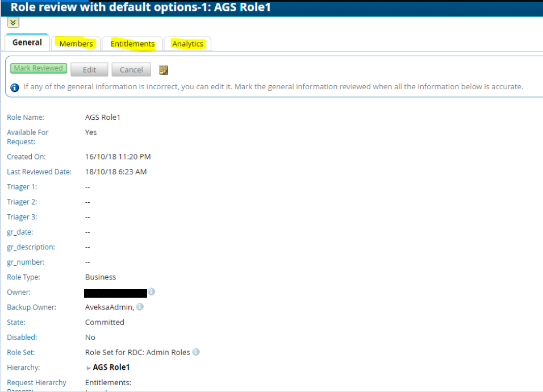Expand the header using double-chevron icon

[14, 23]
